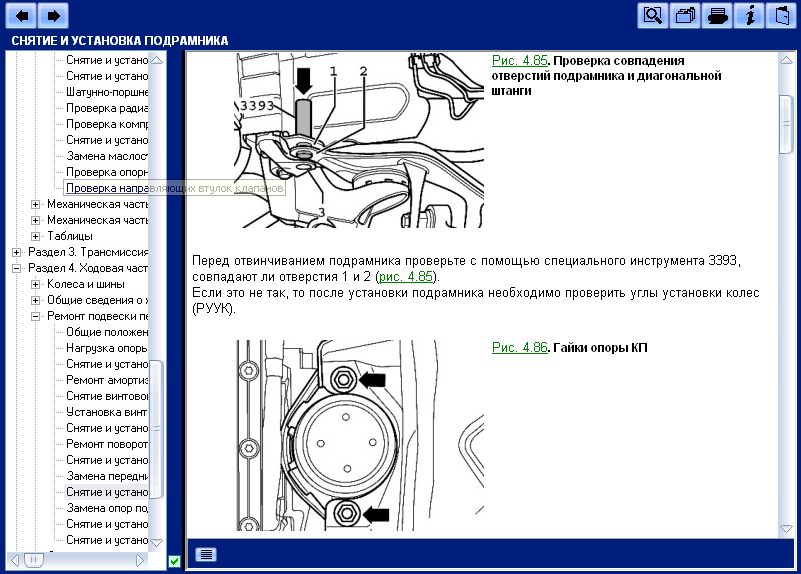Select Замена масло item in tree
Viewport: 801px width, 574px height.
[107, 156]
